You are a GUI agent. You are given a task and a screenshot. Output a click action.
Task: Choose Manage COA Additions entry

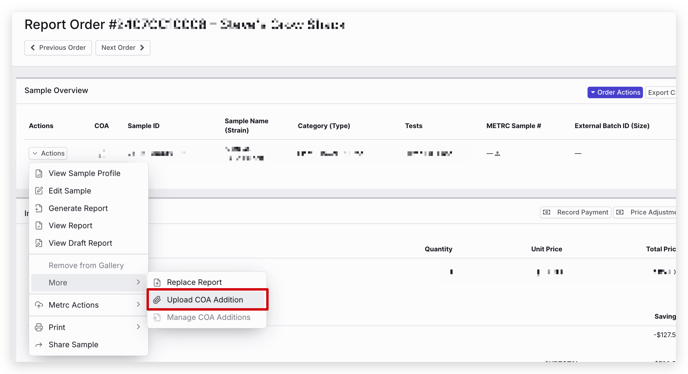(207, 317)
